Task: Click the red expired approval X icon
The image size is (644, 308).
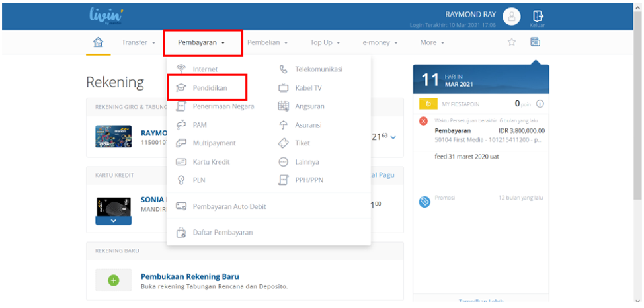Action: (424, 121)
